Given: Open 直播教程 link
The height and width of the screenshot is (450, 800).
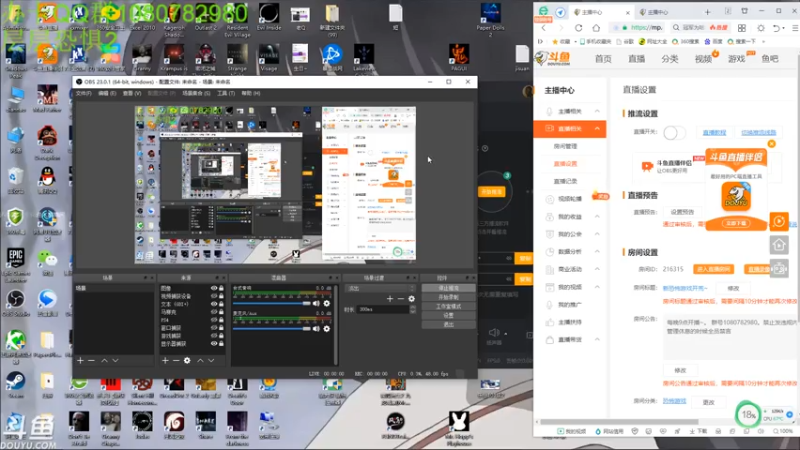Looking at the screenshot, I should click(x=714, y=133).
